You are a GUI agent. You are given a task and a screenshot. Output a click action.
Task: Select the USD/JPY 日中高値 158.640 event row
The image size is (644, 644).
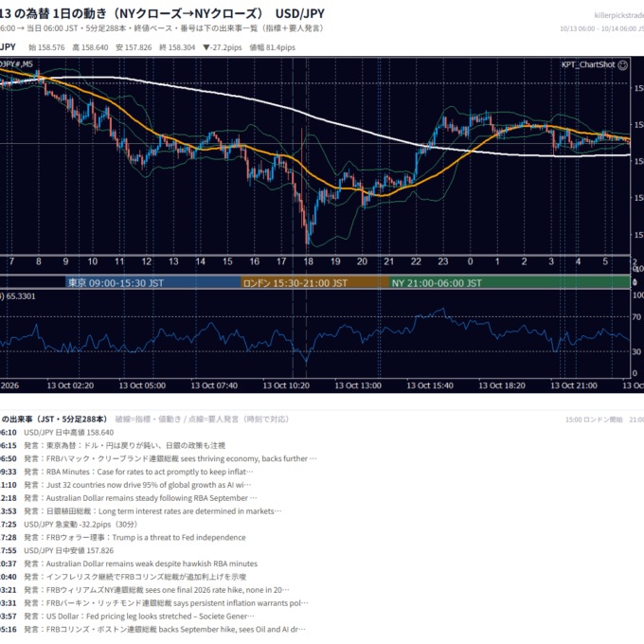coord(57,432)
